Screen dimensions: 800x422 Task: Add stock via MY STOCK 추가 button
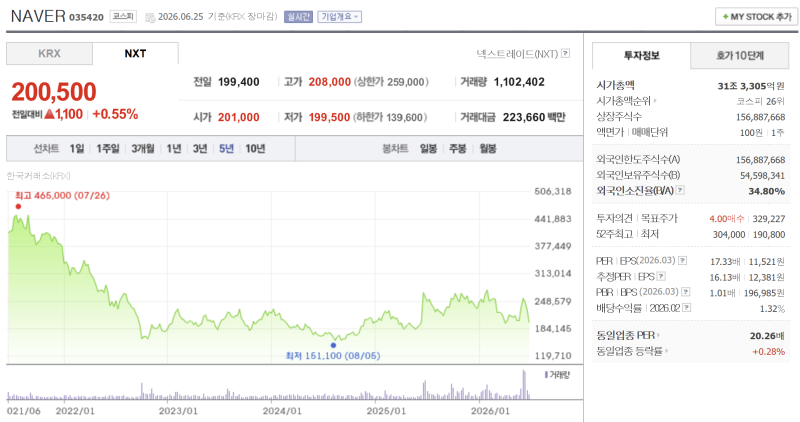point(757,17)
